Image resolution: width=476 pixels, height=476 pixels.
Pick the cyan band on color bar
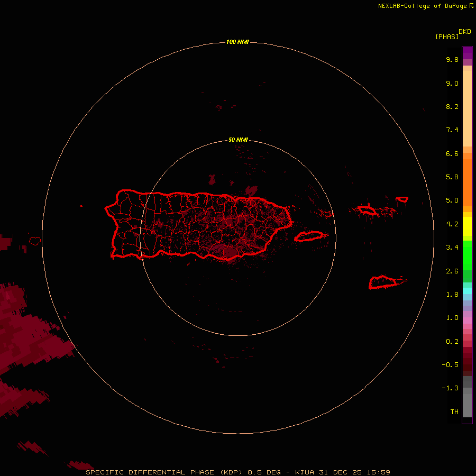(x=467, y=291)
